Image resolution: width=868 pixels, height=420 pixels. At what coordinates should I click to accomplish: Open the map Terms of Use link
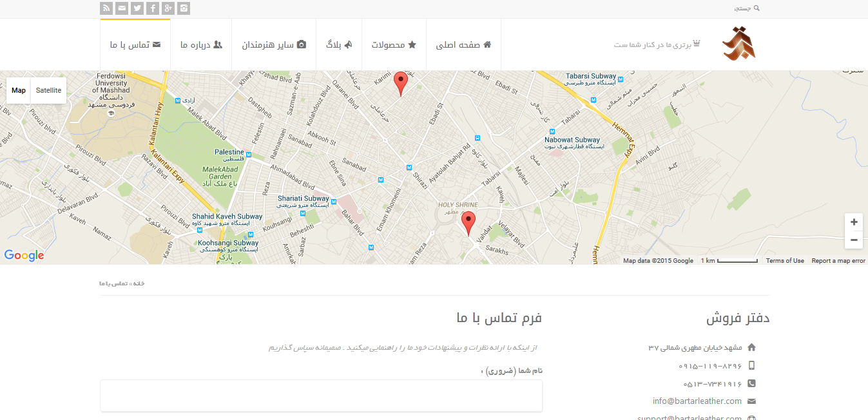(x=785, y=261)
